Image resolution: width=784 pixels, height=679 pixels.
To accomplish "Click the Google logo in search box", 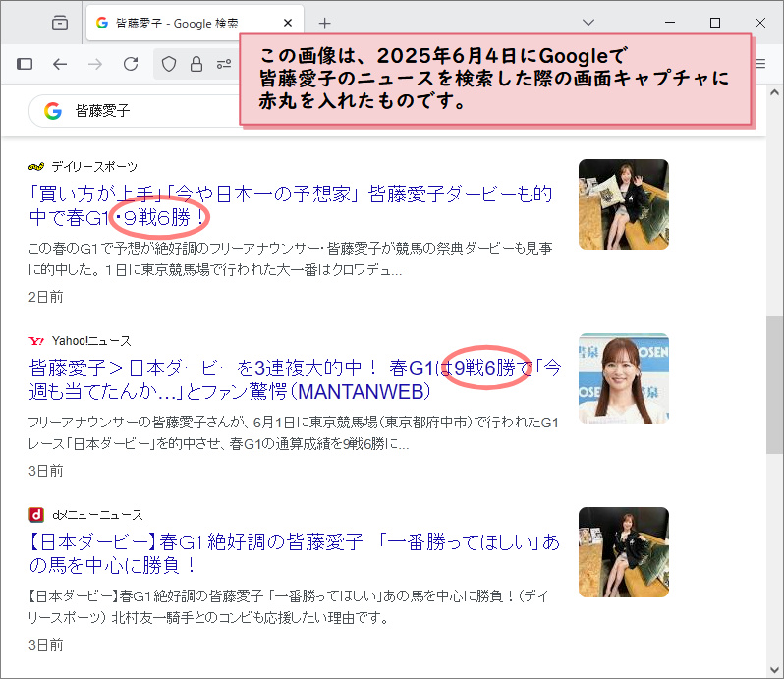I will pyautogui.click(x=53, y=110).
